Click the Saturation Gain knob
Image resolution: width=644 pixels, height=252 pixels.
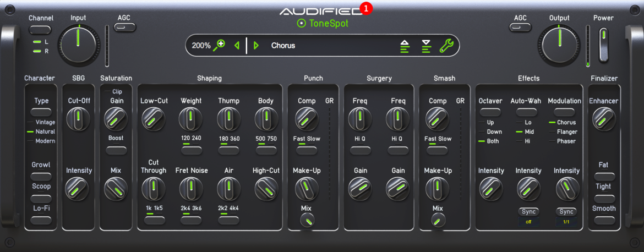point(116,119)
